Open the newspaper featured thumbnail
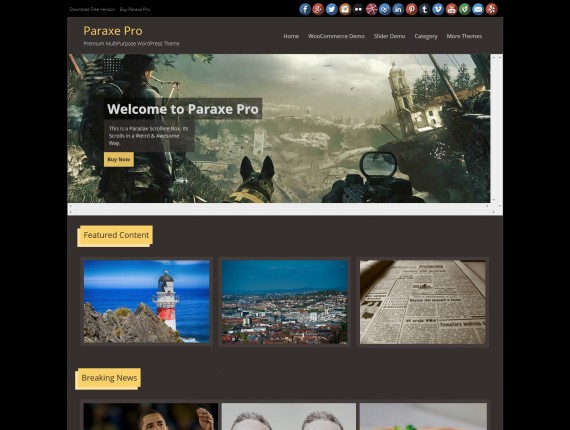Image resolution: width=570 pixels, height=430 pixels. pos(422,302)
